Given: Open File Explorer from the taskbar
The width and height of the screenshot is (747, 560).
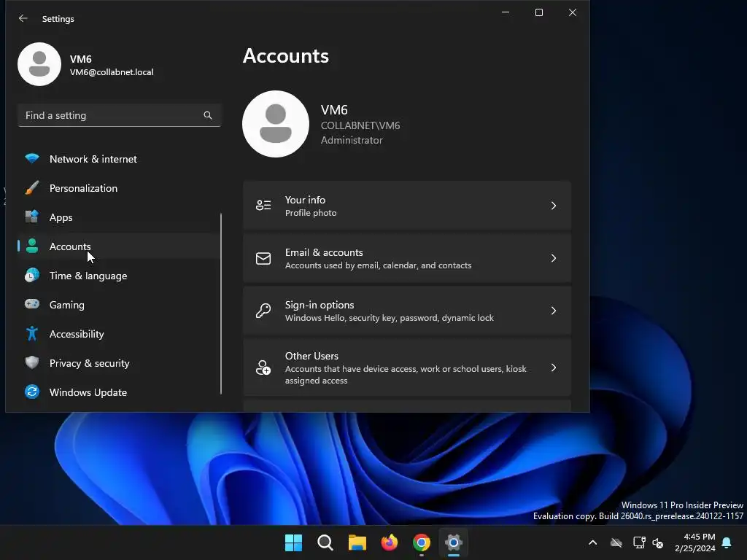Looking at the screenshot, I should tap(357, 542).
